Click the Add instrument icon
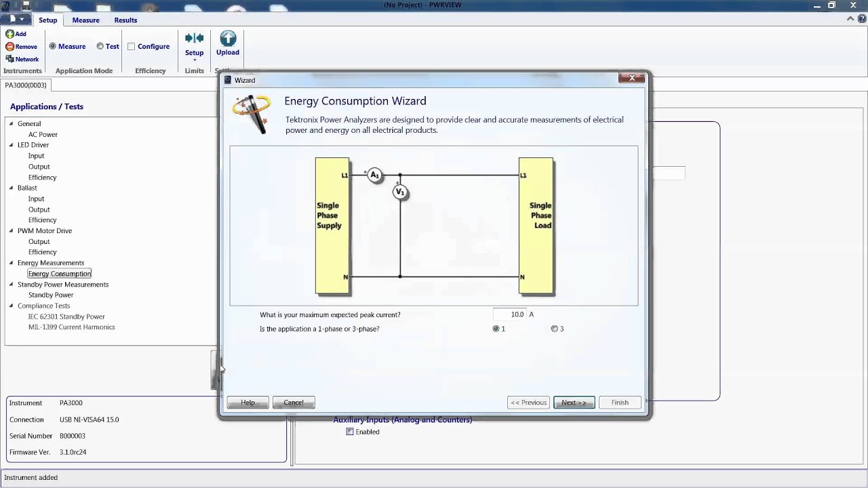The image size is (868, 488). (x=9, y=34)
